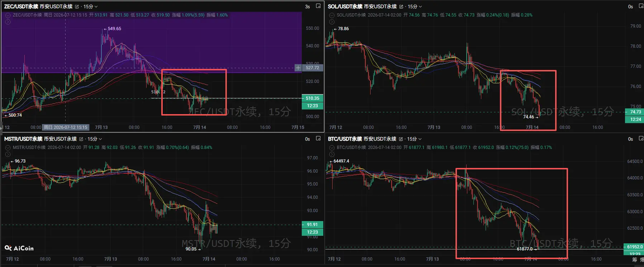Viewport: 644px width, 267px height.
Task: Click the edit icon beside BTC/USDT title
Action: point(401,139)
